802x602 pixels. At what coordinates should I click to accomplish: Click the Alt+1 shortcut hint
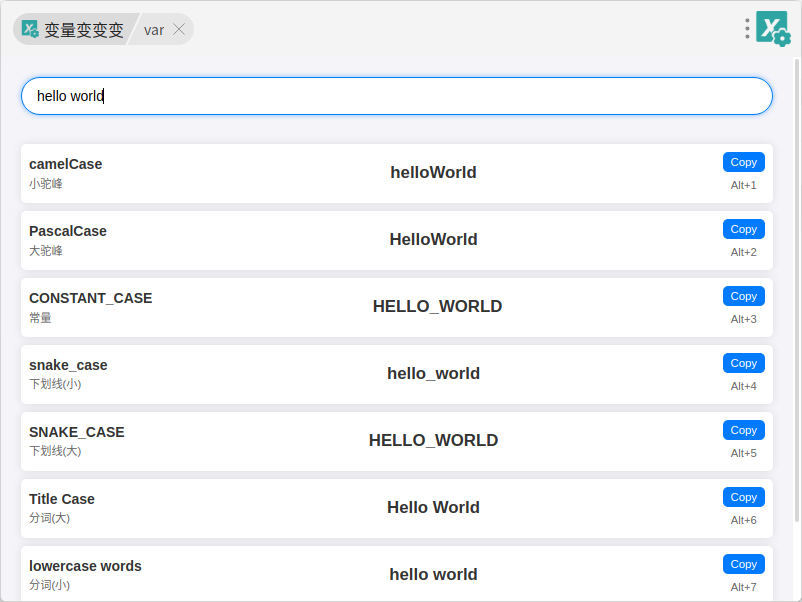coord(743,185)
